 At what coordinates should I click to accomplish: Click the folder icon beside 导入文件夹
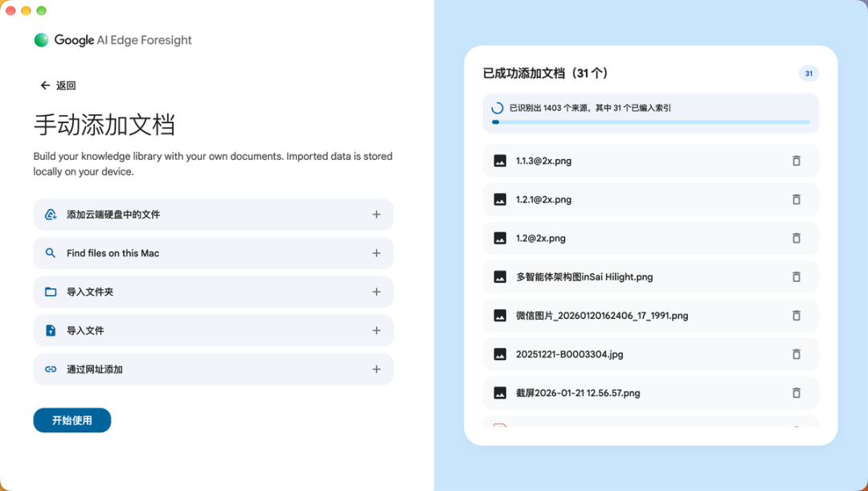[x=51, y=293]
